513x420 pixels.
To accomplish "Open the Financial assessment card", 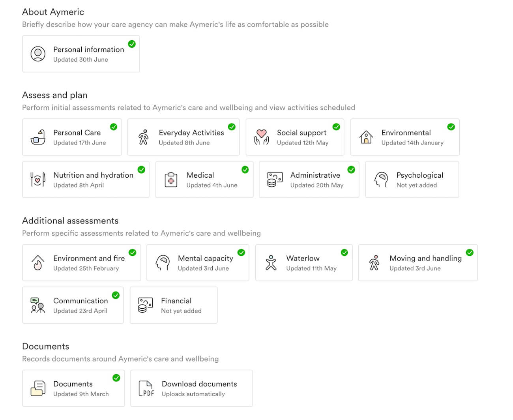I will tap(174, 305).
